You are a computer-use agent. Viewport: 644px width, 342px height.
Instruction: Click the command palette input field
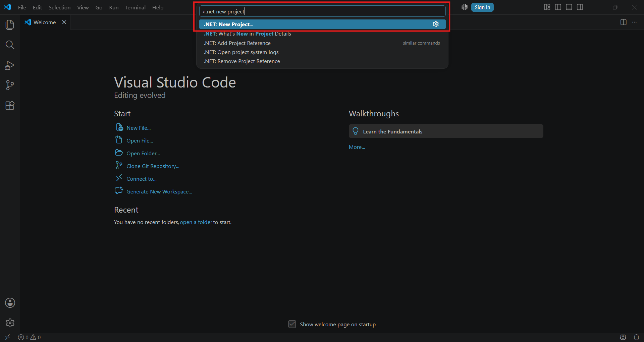pyautogui.click(x=322, y=11)
